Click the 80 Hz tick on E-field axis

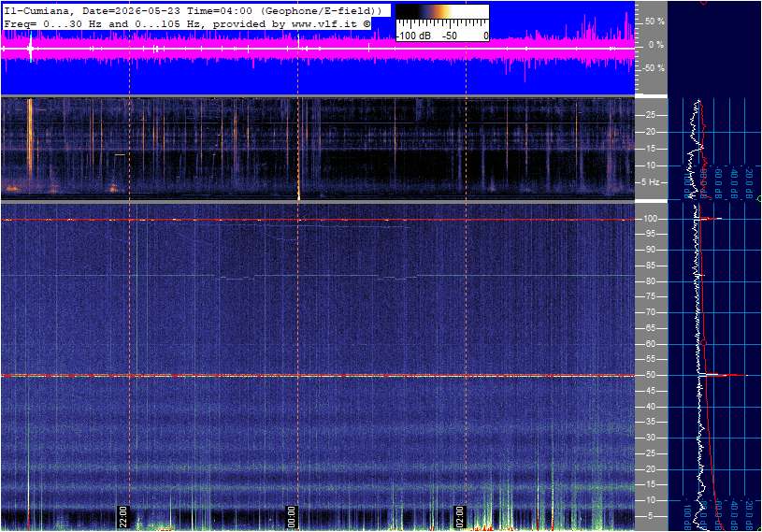[650, 281]
